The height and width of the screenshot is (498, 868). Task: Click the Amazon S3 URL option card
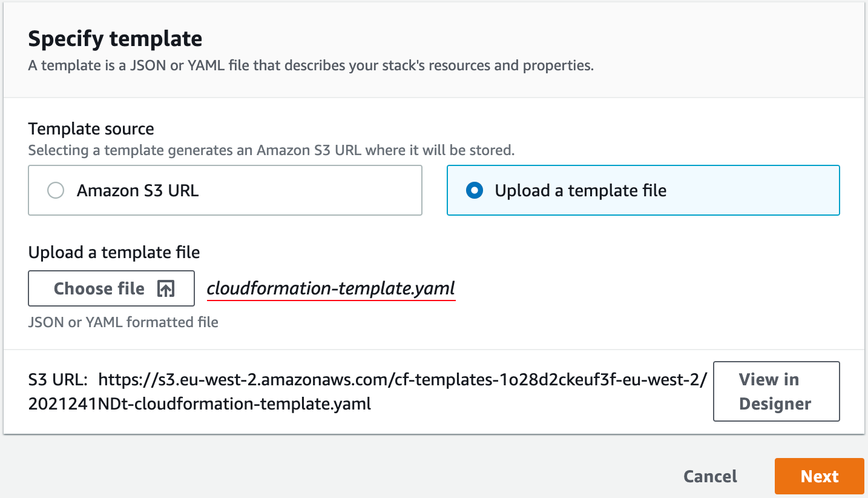coord(225,190)
